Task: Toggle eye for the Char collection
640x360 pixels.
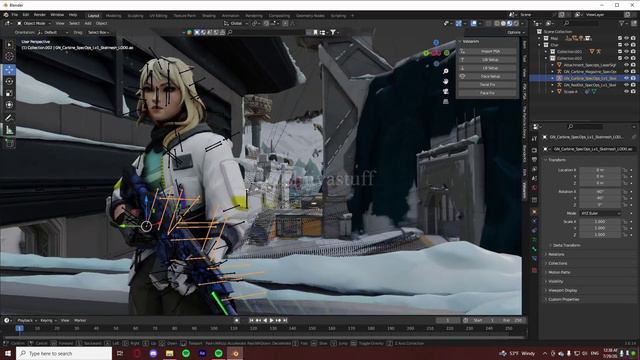Action: (627, 45)
